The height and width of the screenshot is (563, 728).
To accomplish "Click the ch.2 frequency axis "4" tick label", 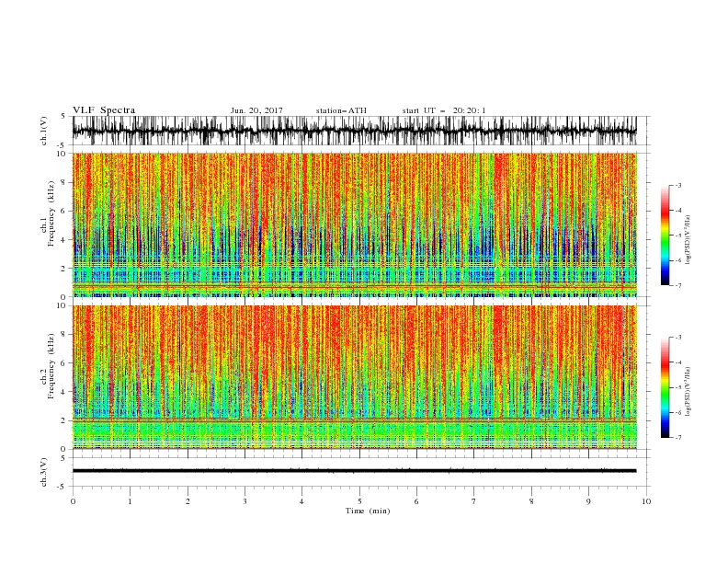I will (x=65, y=392).
